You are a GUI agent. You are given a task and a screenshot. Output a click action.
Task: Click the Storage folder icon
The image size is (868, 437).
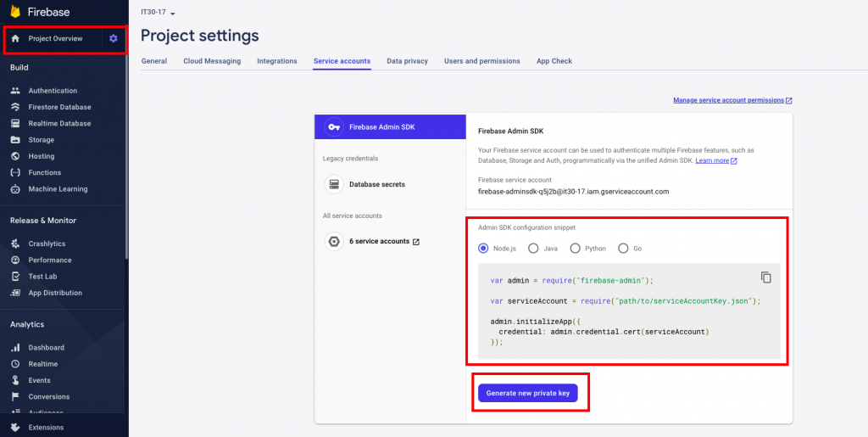click(15, 139)
